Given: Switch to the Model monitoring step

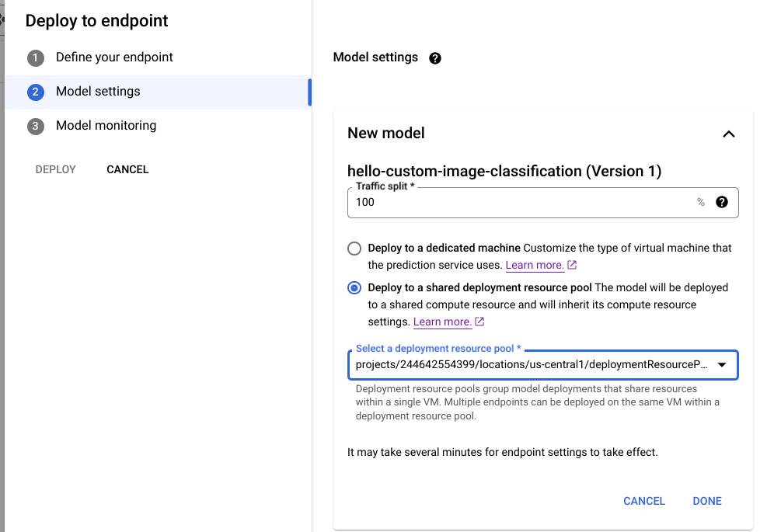Looking at the screenshot, I should 106,125.
